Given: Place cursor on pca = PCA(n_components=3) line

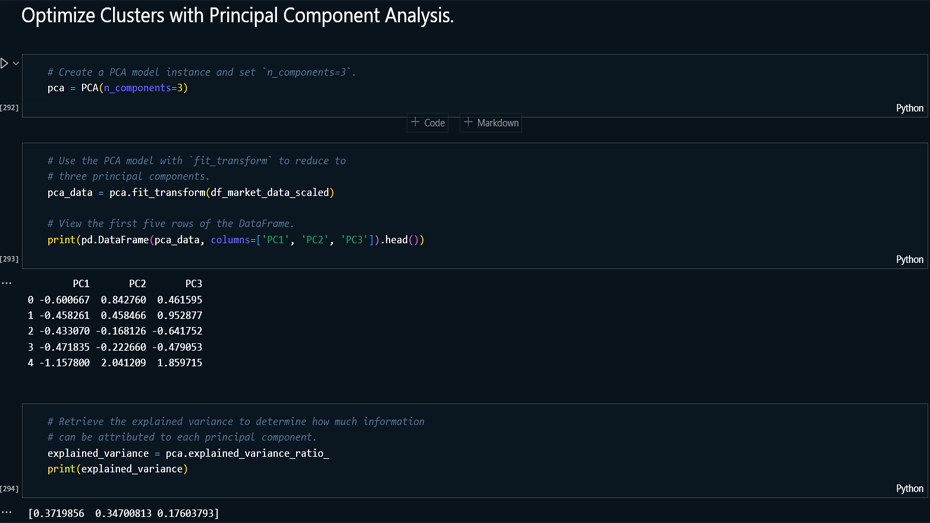Looking at the screenshot, I should click(x=118, y=88).
